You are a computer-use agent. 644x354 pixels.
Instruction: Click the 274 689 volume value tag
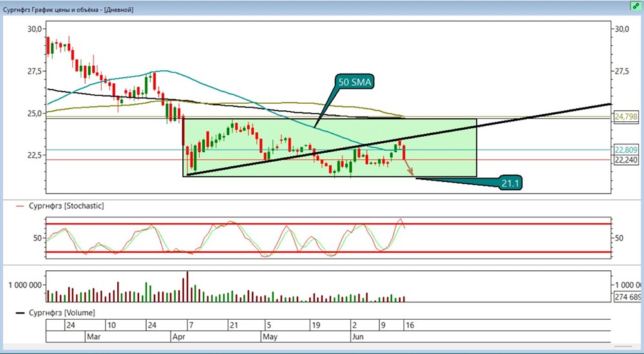click(628, 297)
